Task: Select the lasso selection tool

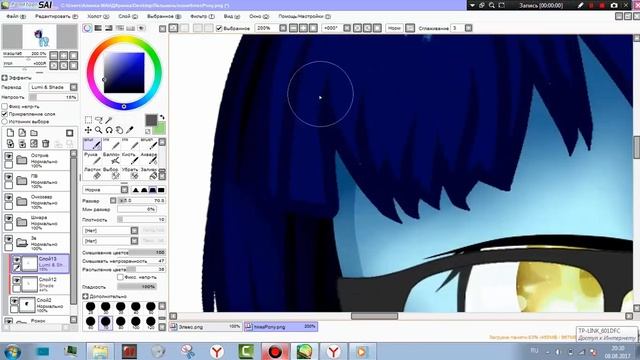Action: (99, 120)
